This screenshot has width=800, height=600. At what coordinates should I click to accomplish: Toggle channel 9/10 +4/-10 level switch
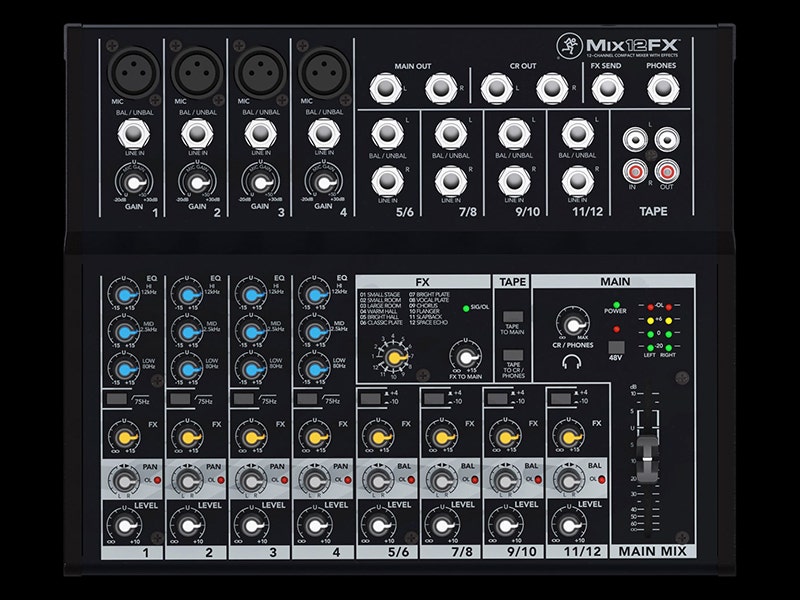coord(497,398)
